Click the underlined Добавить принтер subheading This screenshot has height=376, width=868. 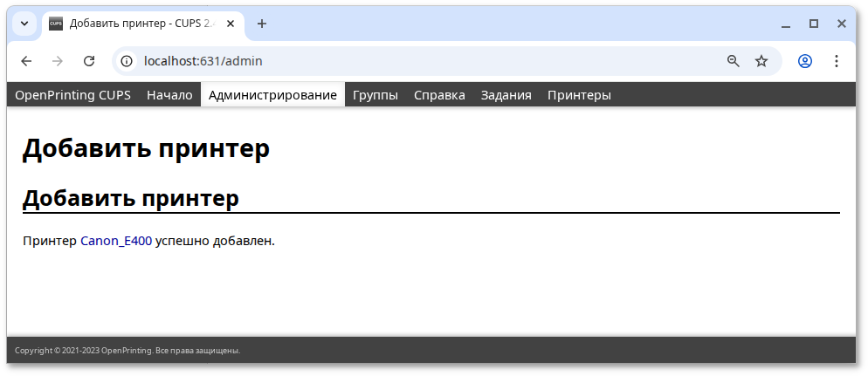(131, 198)
